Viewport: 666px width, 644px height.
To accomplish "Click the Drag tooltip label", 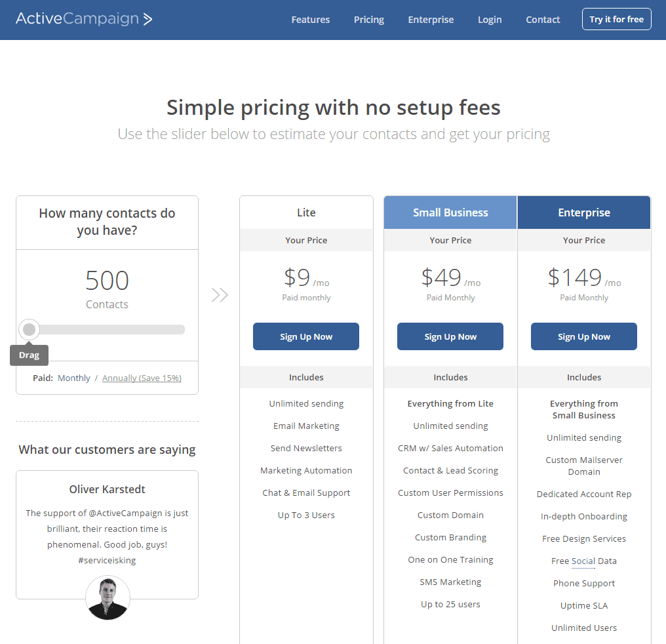I will click(x=29, y=355).
